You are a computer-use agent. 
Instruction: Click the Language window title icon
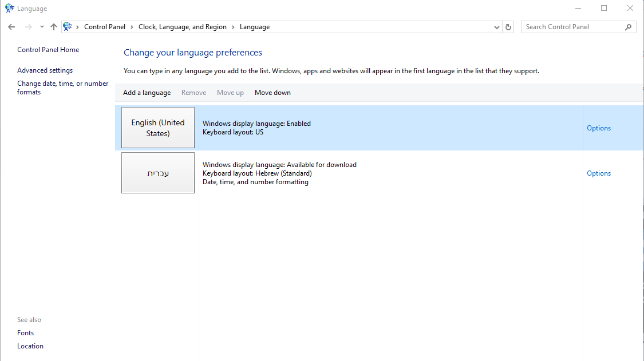coord(10,8)
